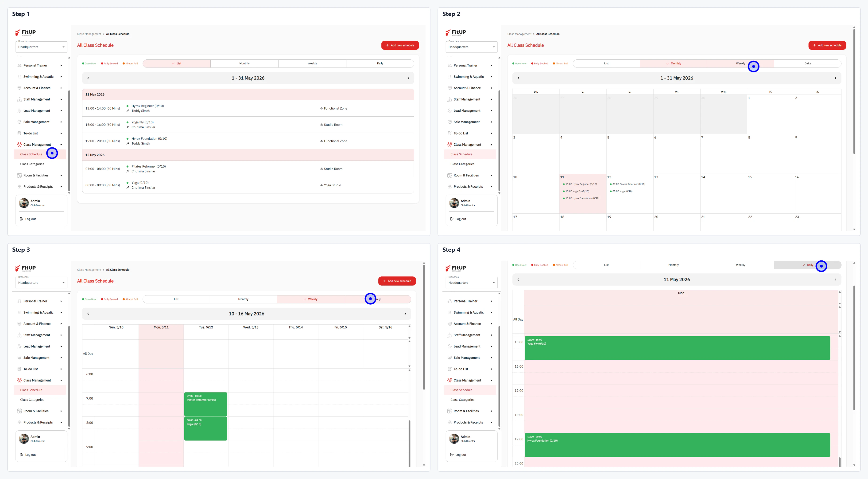Switch to the Weekly view tab in Step 1
Screen dimensions: 868x479
click(312, 63)
